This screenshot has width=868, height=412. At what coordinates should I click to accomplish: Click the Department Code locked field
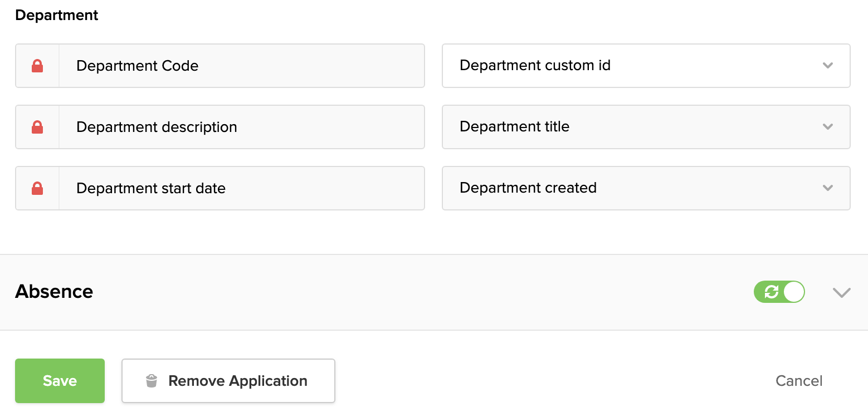[241, 66]
